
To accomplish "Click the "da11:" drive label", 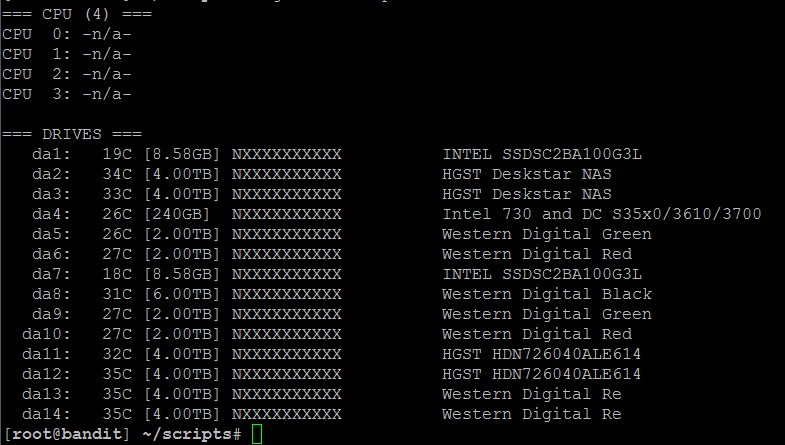I will point(47,354).
